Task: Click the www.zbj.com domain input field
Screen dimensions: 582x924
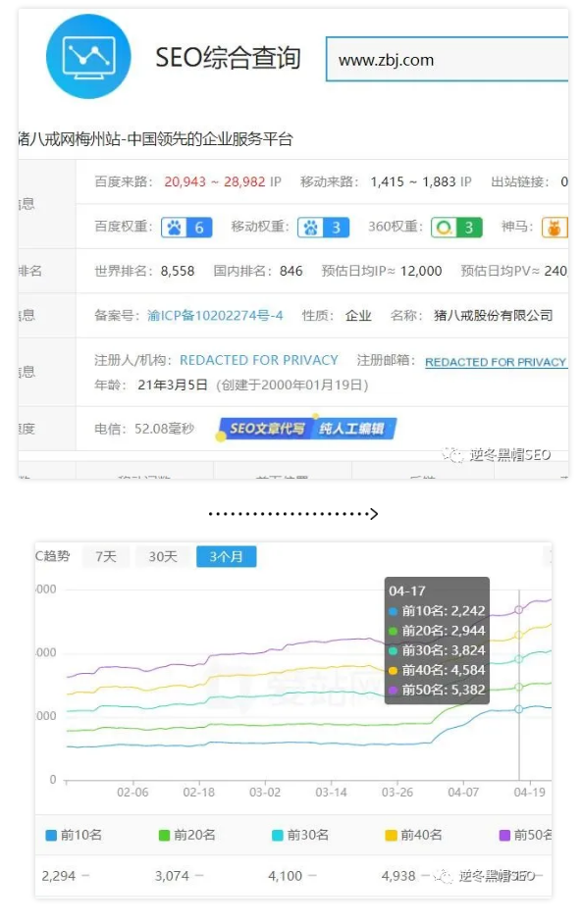Action: [447, 59]
